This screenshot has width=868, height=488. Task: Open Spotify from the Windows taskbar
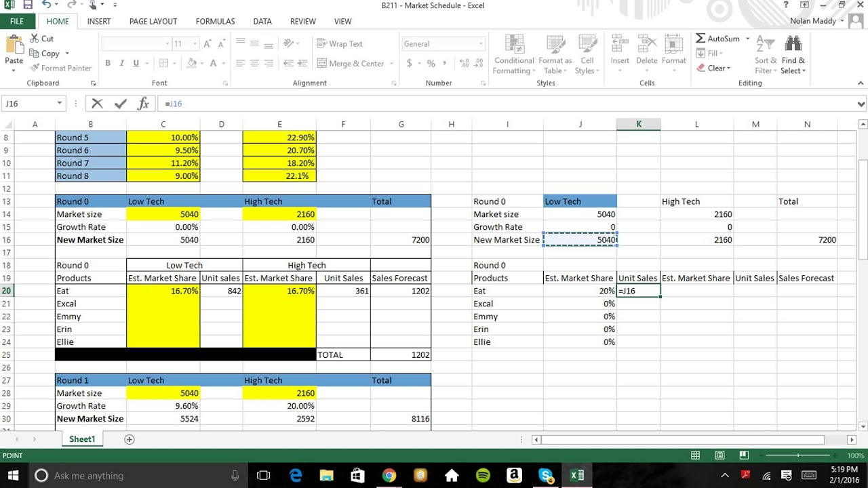[483, 475]
